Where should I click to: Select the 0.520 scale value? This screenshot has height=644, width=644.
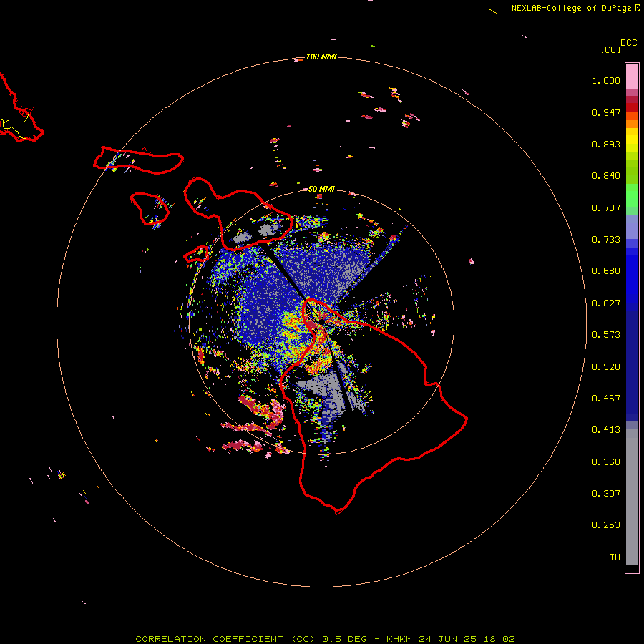pos(606,367)
